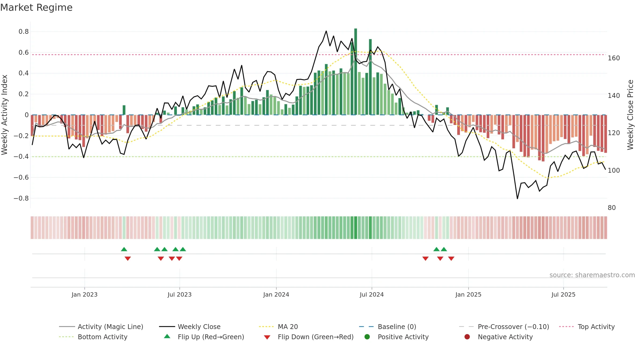The image size is (644, 362).
Task: Click the −0.4 tick on the left axis
Action: (x=21, y=157)
